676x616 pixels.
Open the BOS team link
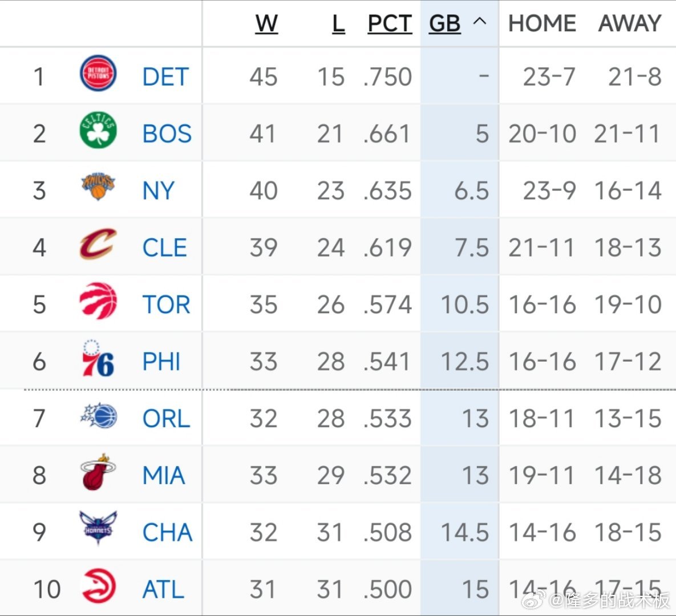coord(167,132)
